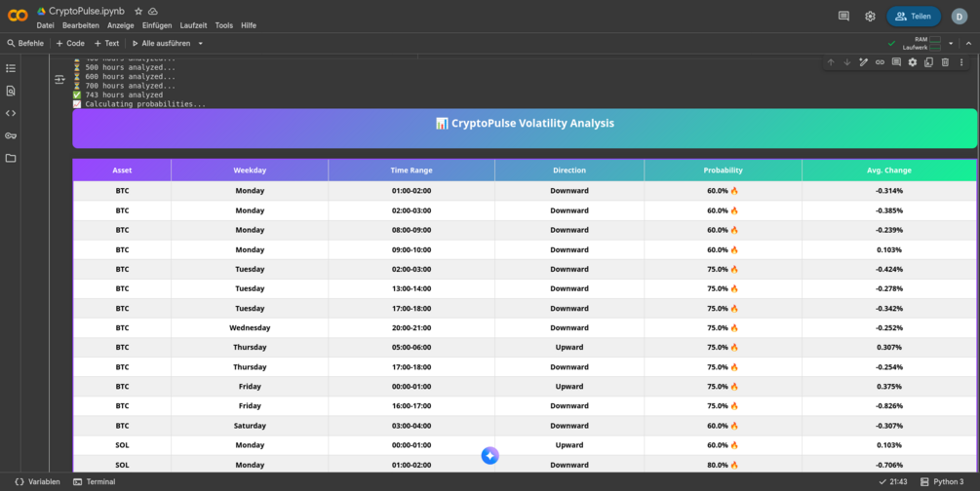This screenshot has width=980, height=491.
Task: Open more cell actions menu
Action: 961,62
